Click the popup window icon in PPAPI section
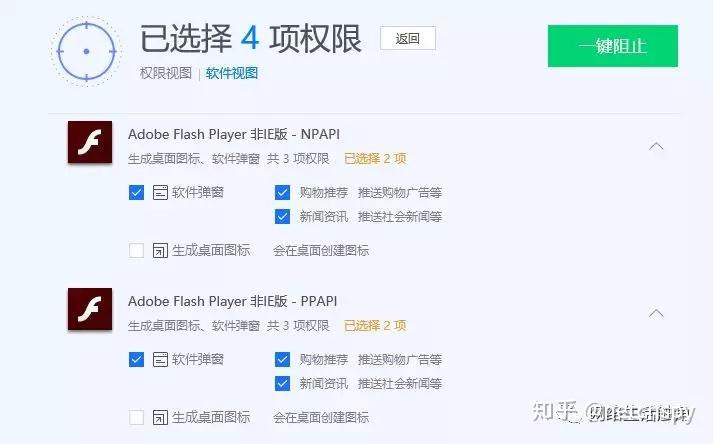 coord(160,359)
